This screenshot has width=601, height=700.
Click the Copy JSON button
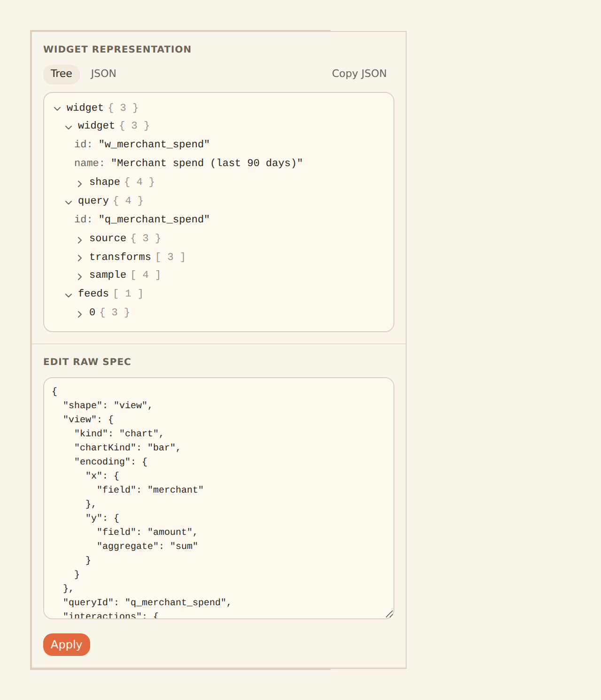[359, 74]
